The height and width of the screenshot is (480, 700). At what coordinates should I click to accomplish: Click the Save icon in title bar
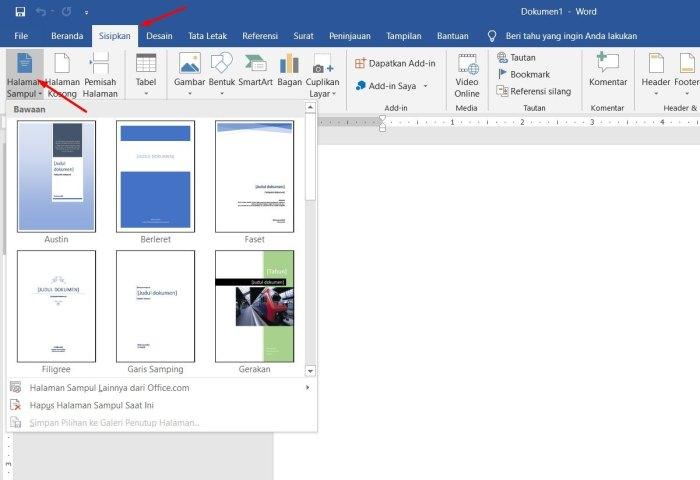coord(20,12)
